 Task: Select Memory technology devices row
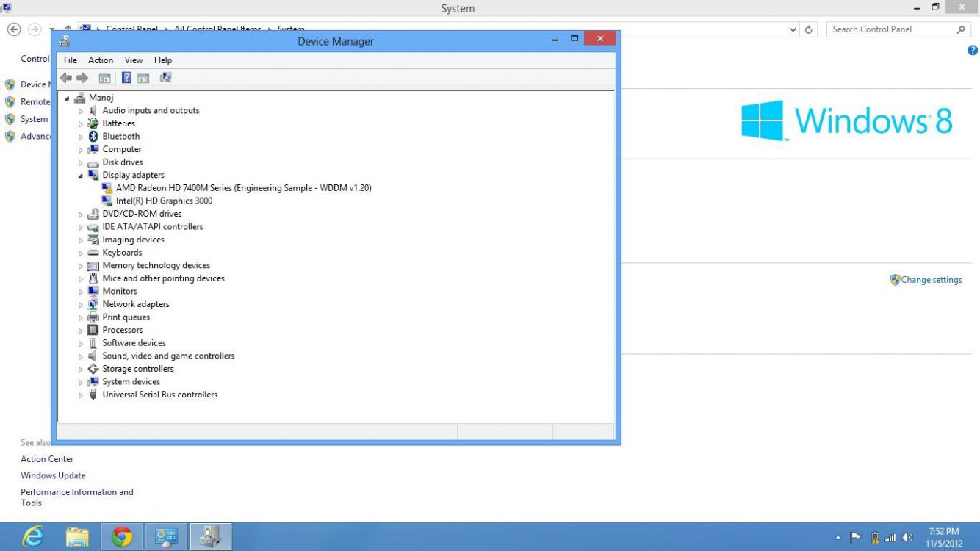point(156,265)
